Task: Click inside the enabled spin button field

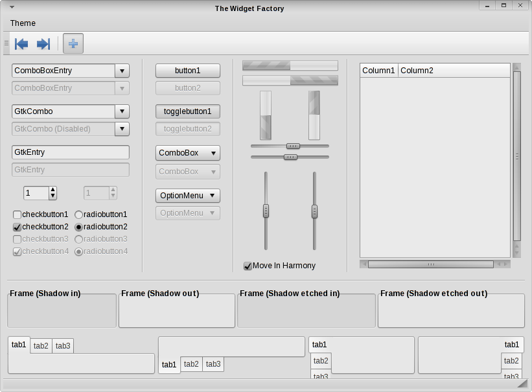Action: tap(37, 193)
